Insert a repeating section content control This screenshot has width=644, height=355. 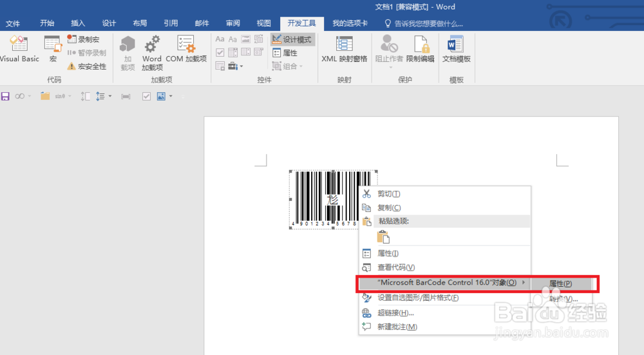click(220, 66)
